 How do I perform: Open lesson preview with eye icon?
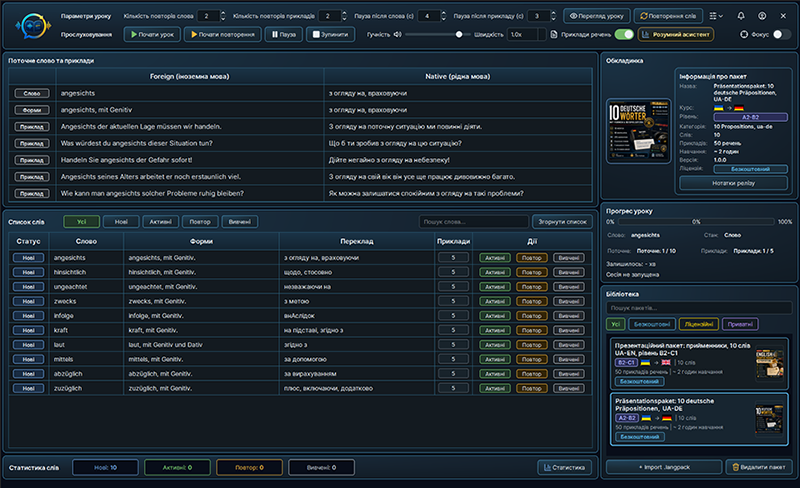tap(596, 16)
